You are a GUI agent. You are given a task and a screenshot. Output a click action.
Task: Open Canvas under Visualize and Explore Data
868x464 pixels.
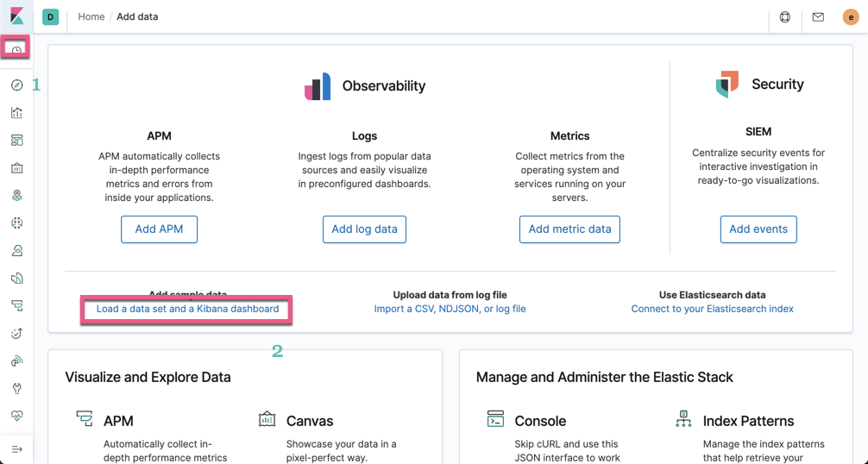[x=310, y=421]
